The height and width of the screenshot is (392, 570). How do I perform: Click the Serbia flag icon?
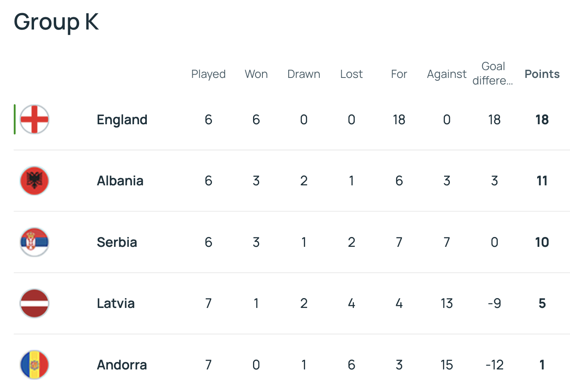click(x=34, y=242)
